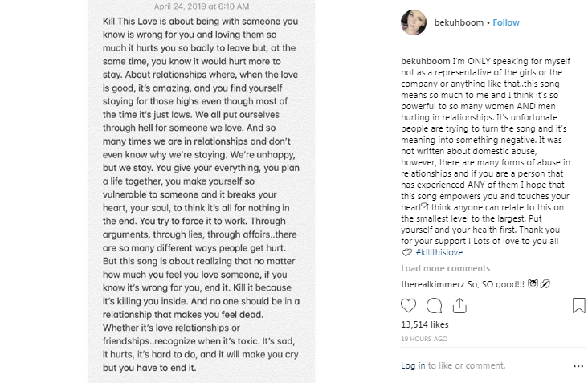The width and height of the screenshot is (588, 383).
Task: Open the #killthislove hashtag
Action: (439, 252)
